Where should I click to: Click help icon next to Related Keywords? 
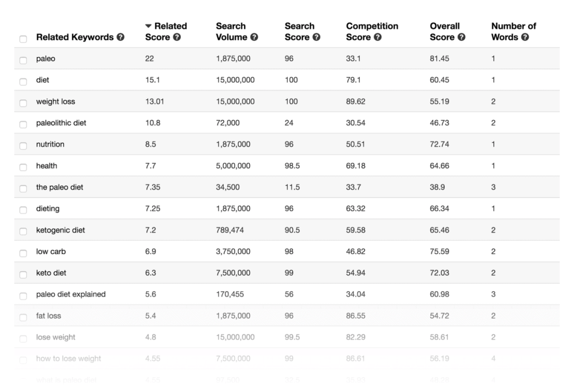pyautogui.click(x=121, y=38)
